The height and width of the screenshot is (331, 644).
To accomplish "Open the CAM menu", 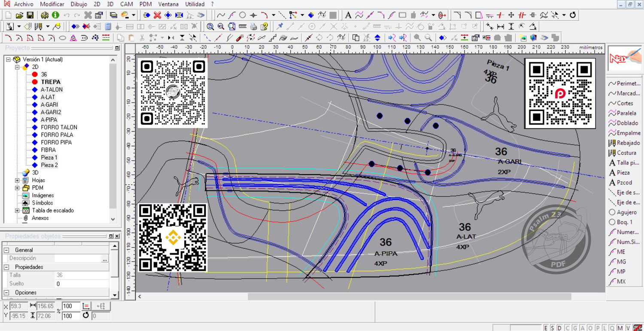I will pos(126,4).
